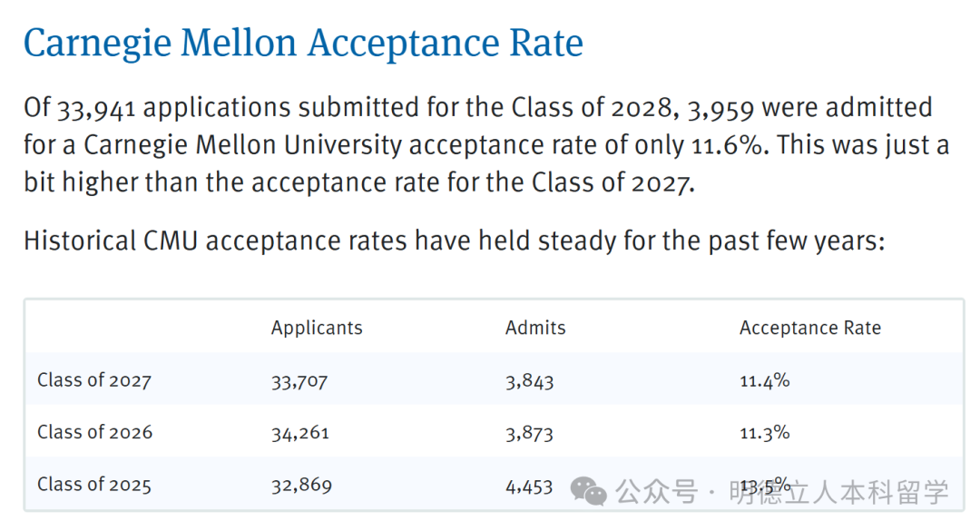Click the Acceptance Rate column header

pyautogui.click(x=809, y=328)
